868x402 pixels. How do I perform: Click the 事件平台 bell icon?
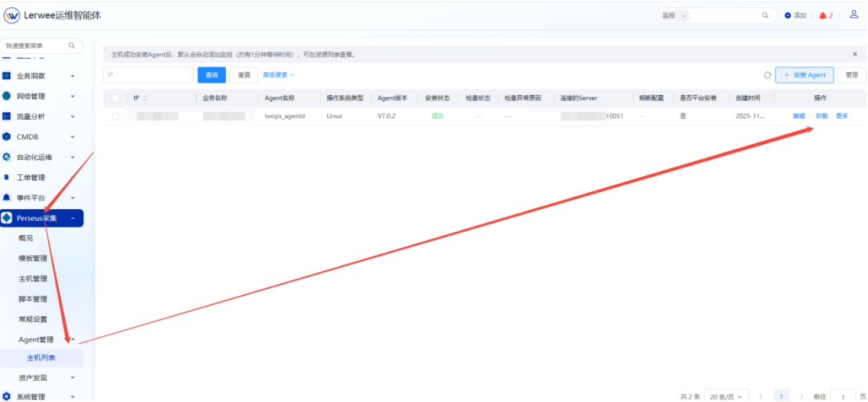point(6,197)
